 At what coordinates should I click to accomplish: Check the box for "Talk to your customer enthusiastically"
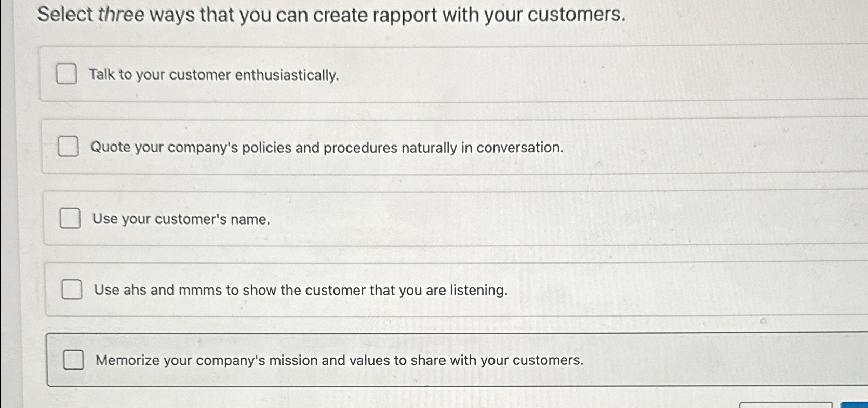point(67,75)
